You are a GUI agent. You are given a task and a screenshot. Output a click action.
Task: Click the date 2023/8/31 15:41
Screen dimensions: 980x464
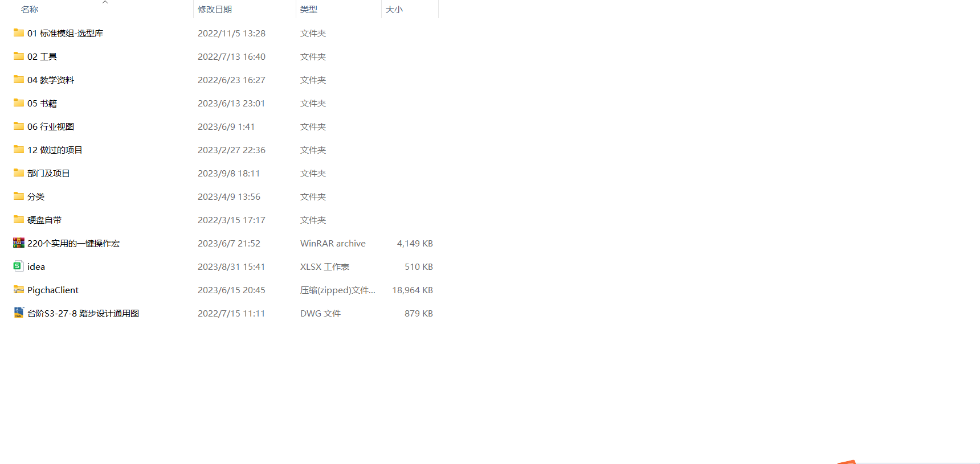click(231, 267)
